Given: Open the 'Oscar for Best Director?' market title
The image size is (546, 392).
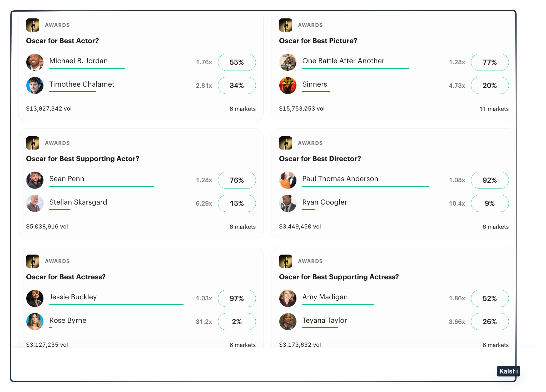Looking at the screenshot, I should pyautogui.click(x=320, y=159).
